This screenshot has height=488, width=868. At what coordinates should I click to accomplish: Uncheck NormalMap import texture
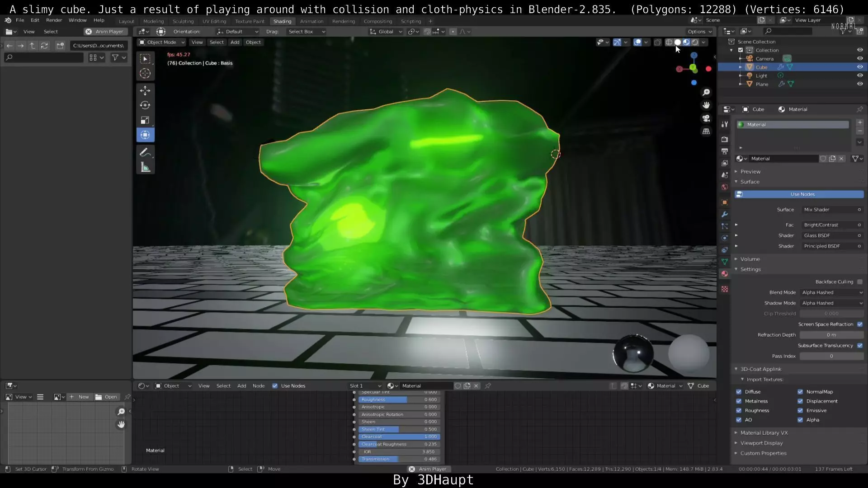800,392
